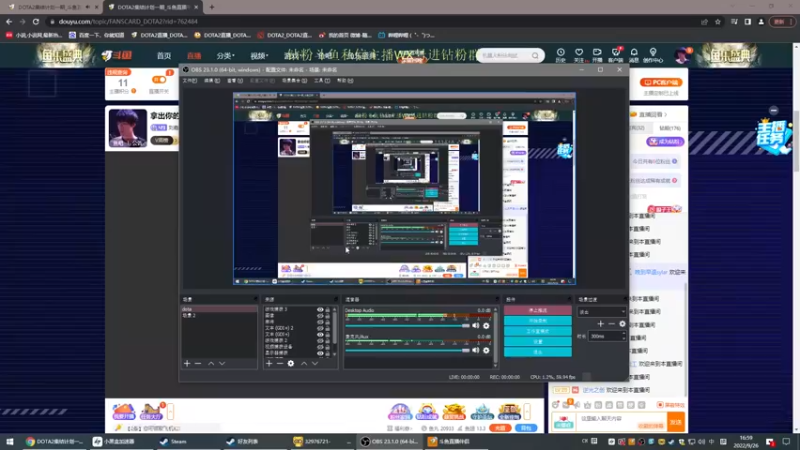Add a new source with the Sources plus icon

[x=269, y=363]
